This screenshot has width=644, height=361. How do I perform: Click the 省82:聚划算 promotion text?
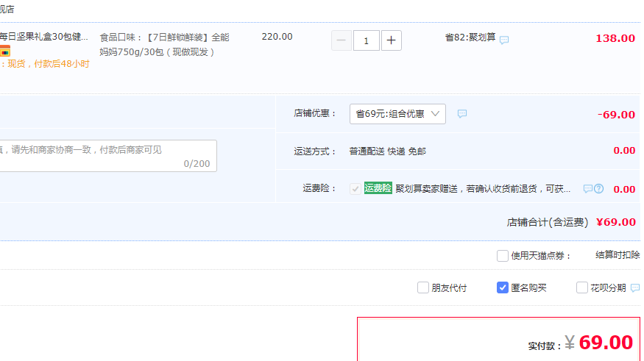470,37
